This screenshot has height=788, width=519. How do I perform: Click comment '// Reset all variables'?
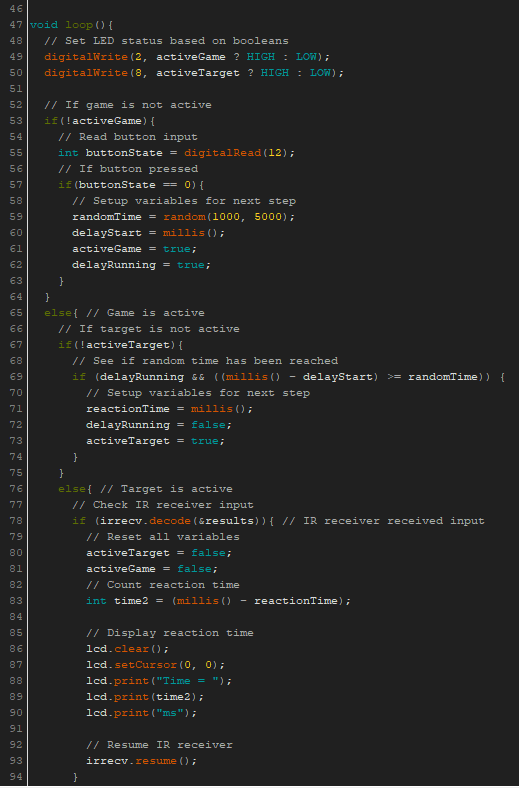pyautogui.click(x=163, y=537)
